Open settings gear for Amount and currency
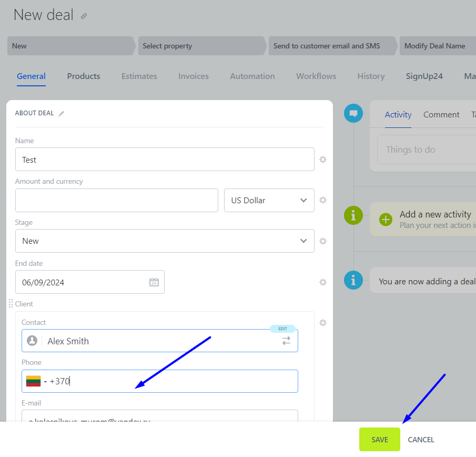 point(323,200)
